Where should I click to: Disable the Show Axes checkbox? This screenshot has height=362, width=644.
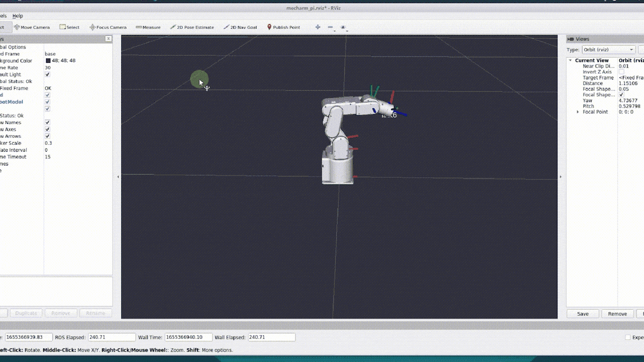pyautogui.click(x=47, y=129)
